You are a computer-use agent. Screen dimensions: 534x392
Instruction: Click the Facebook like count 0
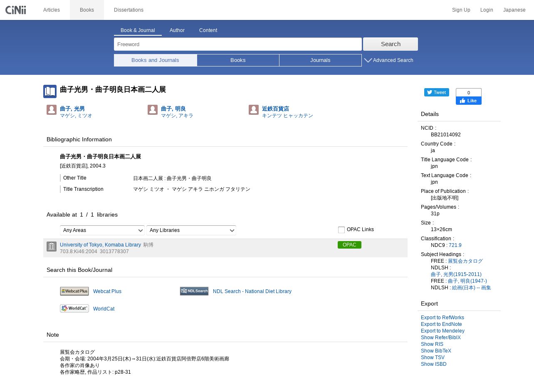coord(469,93)
